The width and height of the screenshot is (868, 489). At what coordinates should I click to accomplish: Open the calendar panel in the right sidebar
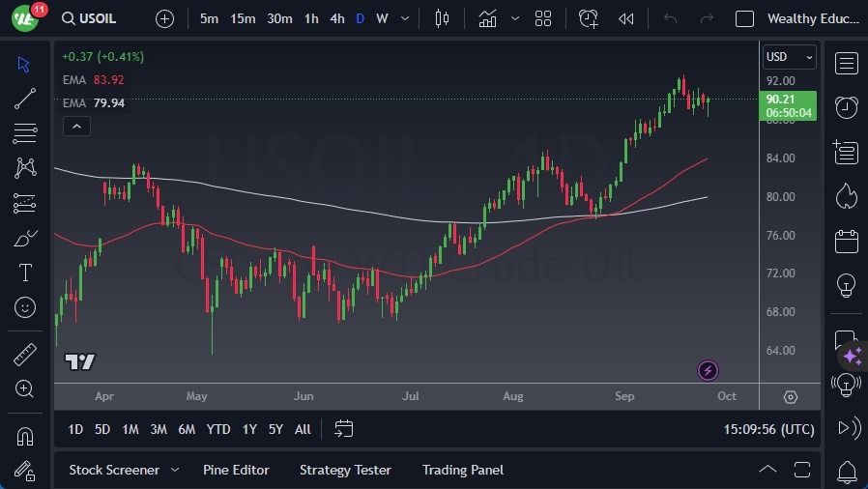coord(847,241)
